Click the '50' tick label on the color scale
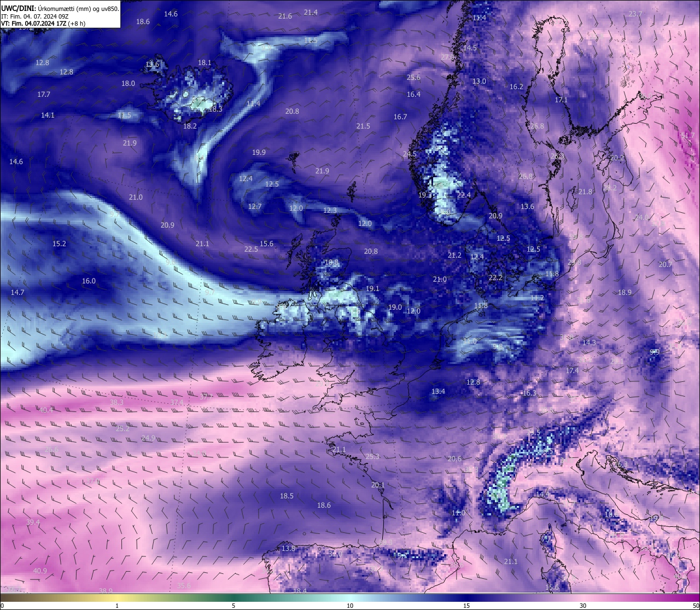 [696, 606]
